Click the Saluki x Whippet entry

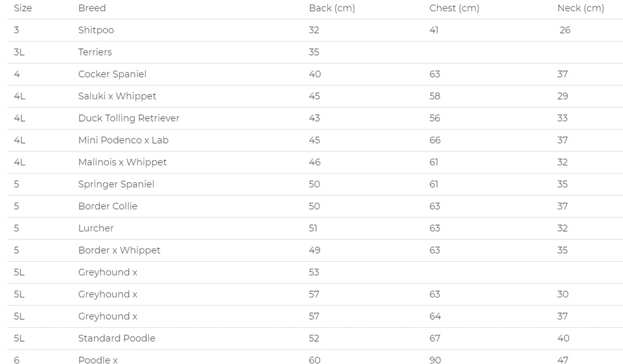pos(117,96)
